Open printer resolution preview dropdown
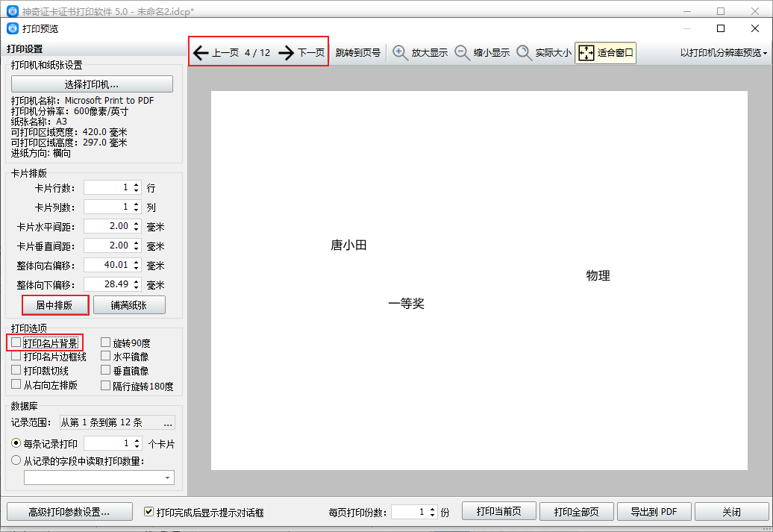Image resolution: width=773 pixels, height=532 pixels. pos(724,52)
